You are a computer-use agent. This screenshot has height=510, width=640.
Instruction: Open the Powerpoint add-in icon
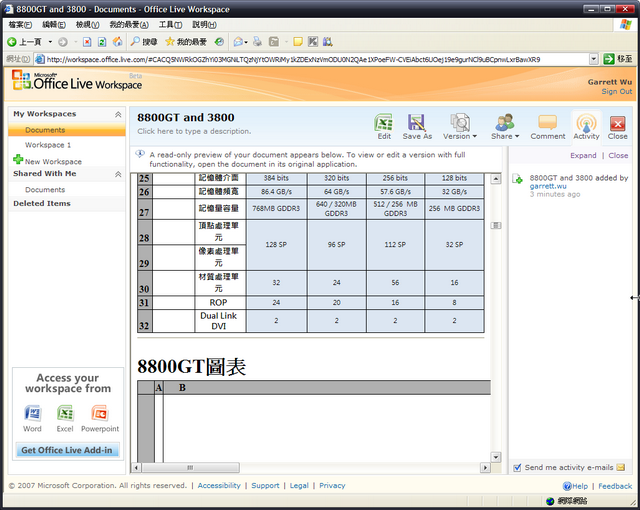[x=100, y=413]
